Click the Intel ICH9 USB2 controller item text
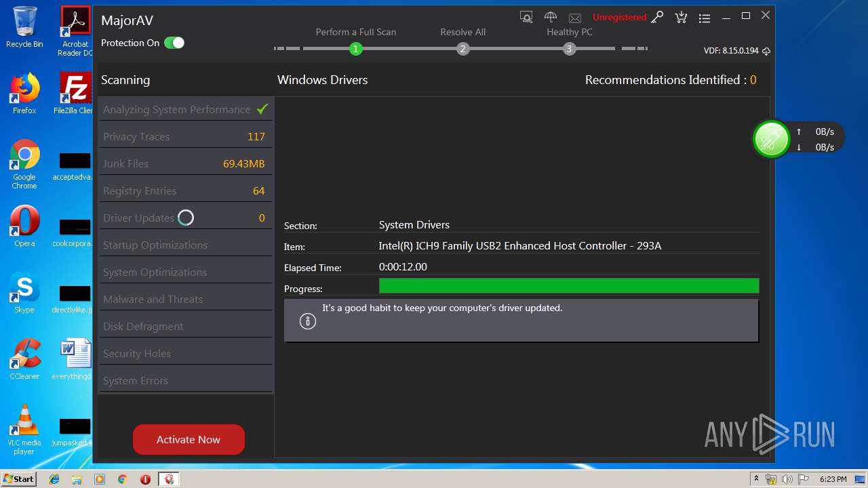 tap(520, 246)
